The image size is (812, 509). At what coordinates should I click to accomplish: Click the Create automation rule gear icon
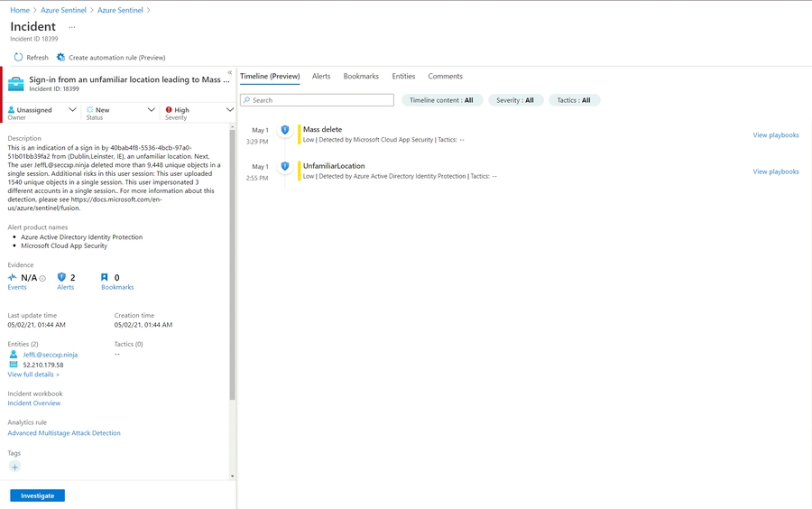(60, 58)
